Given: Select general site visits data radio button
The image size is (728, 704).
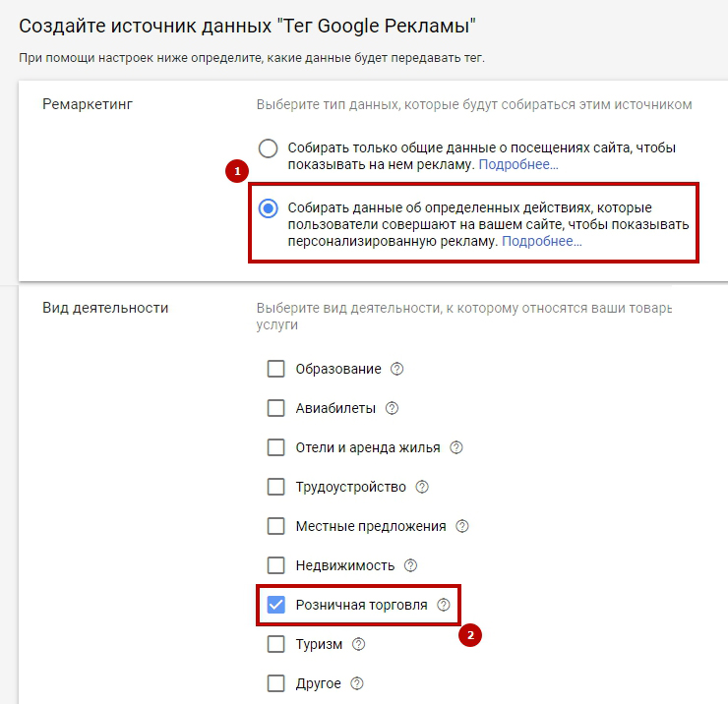Looking at the screenshot, I should tap(268, 148).
